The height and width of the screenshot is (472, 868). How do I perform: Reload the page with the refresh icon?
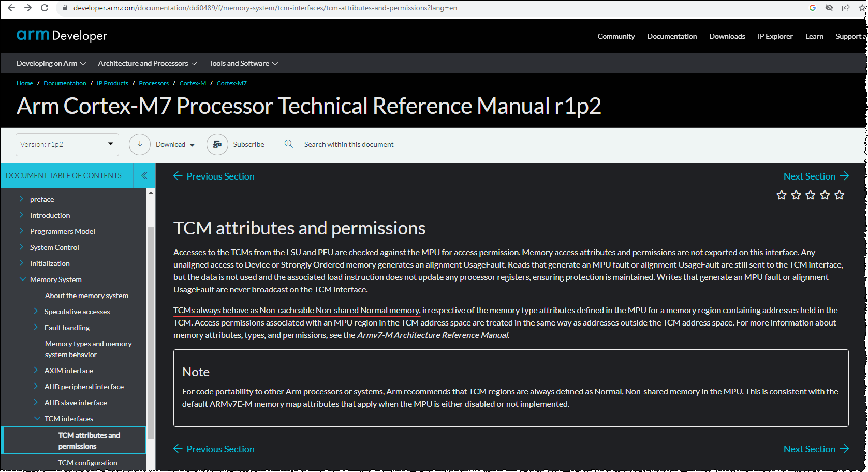pyautogui.click(x=45, y=8)
